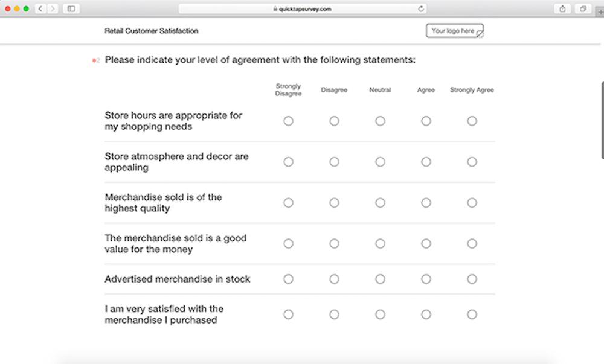Image resolution: width=604 pixels, height=364 pixels.
Task: Reload the page using the refresh icon
Action: pyautogui.click(x=421, y=8)
